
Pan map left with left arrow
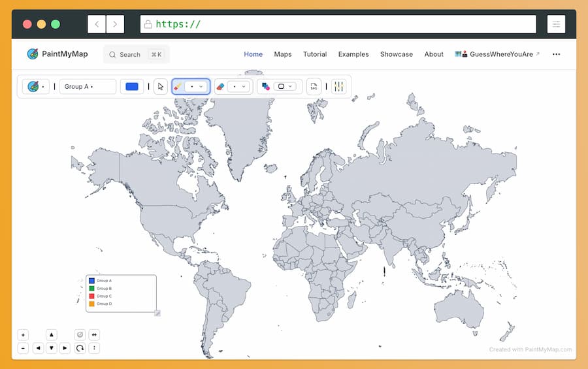coord(39,348)
